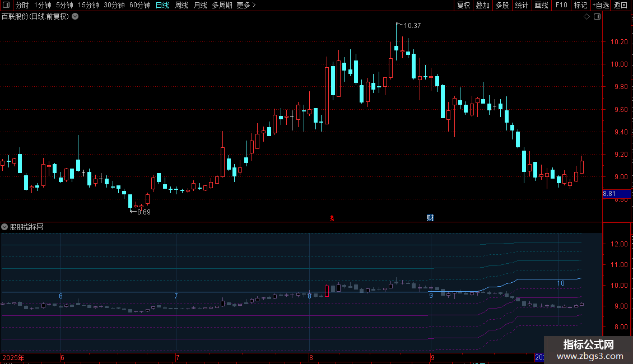
Task: Expand the 更多 periods menu
Action: point(246,5)
